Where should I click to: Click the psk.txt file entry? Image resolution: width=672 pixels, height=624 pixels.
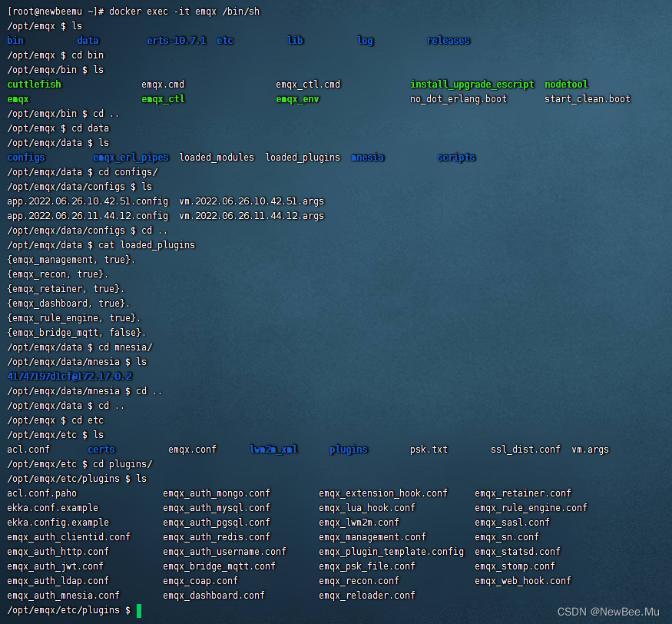pos(429,450)
